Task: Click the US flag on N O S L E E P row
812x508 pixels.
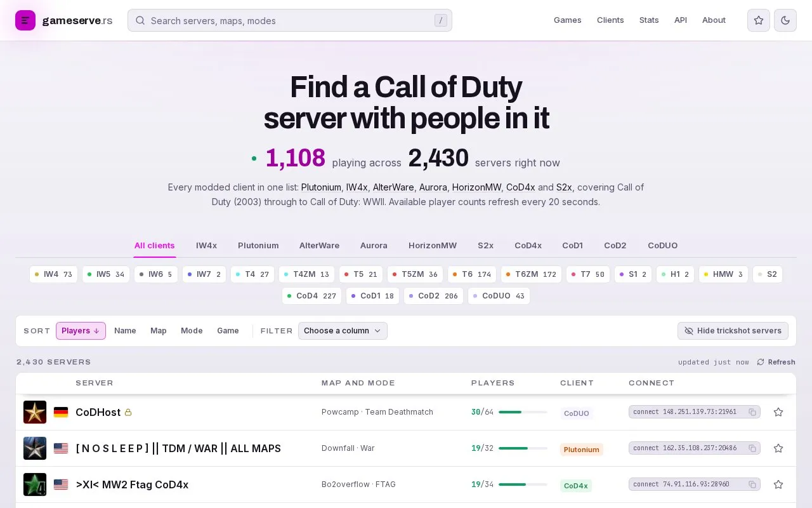Action: (61, 448)
